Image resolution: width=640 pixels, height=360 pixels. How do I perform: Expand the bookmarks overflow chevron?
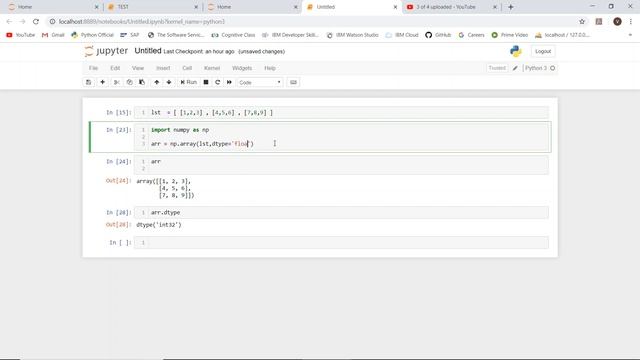(x=630, y=35)
